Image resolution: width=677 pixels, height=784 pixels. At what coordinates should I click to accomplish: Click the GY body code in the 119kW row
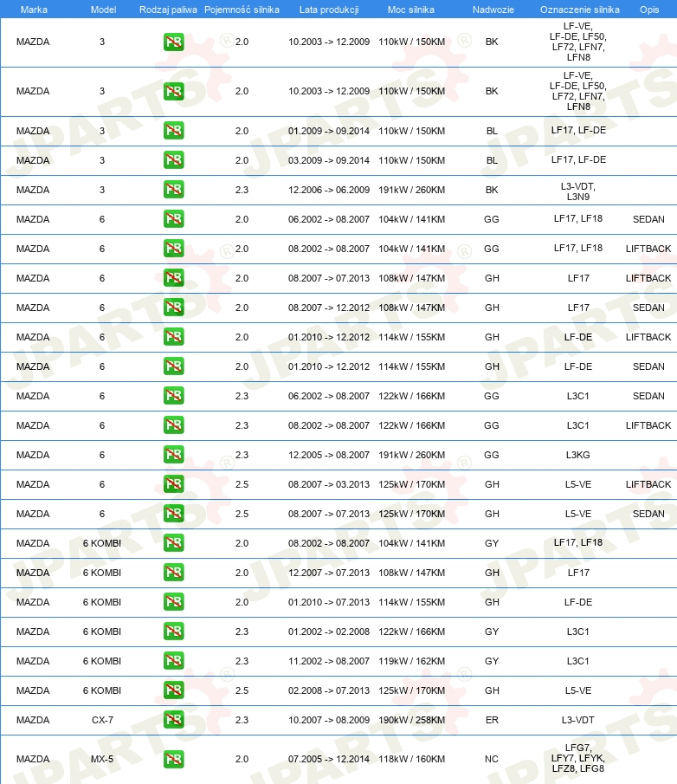coord(492,661)
